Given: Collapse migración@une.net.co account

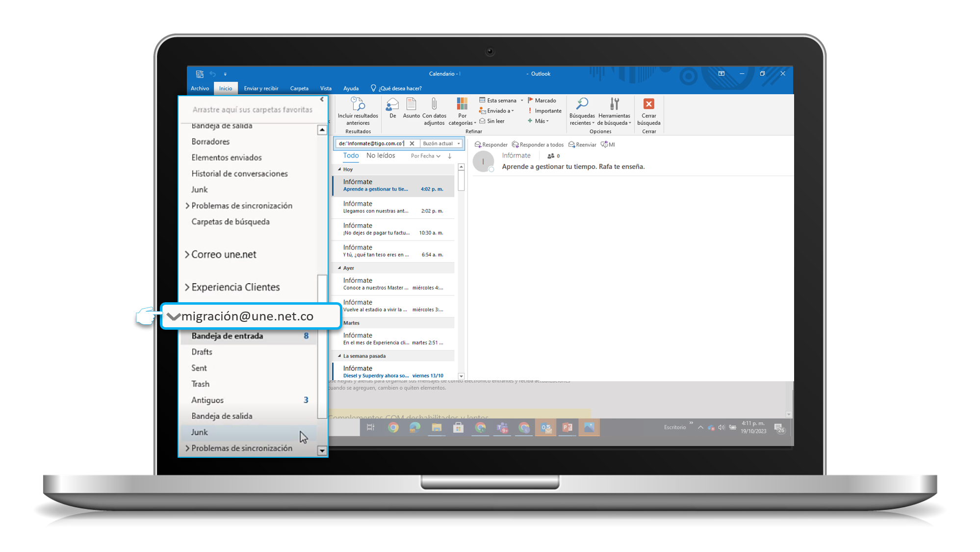Looking at the screenshot, I should pos(174,316).
